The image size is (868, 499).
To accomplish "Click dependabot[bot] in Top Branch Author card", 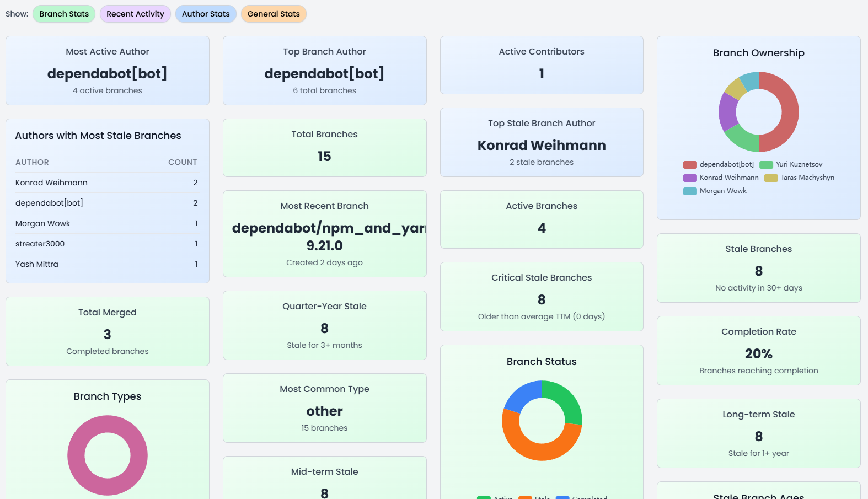I will [x=324, y=73].
